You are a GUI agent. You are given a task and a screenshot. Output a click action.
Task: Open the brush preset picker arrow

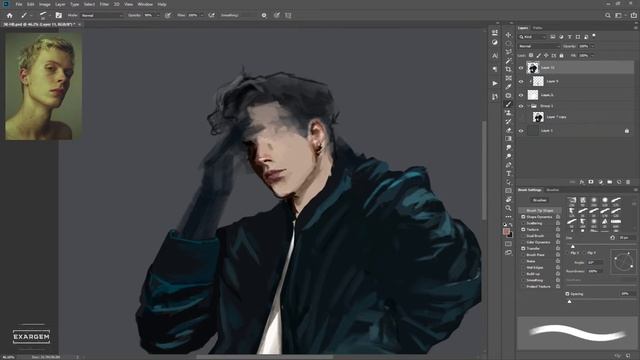(x=49, y=15)
